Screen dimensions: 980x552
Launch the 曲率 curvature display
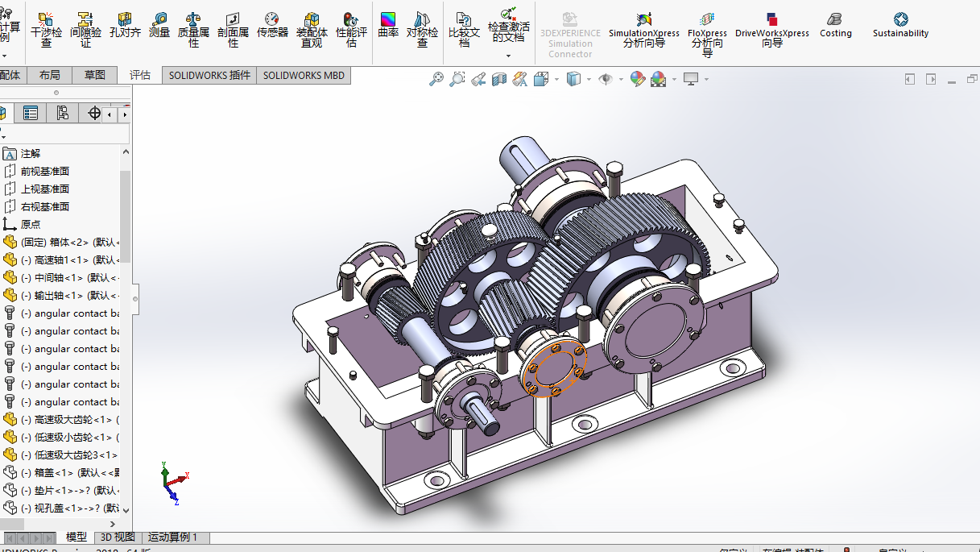(388, 25)
